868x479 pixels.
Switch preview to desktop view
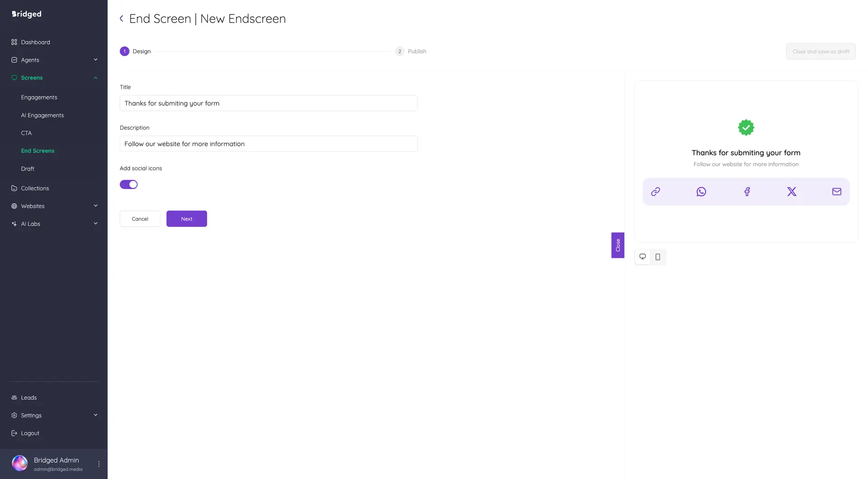(642, 257)
